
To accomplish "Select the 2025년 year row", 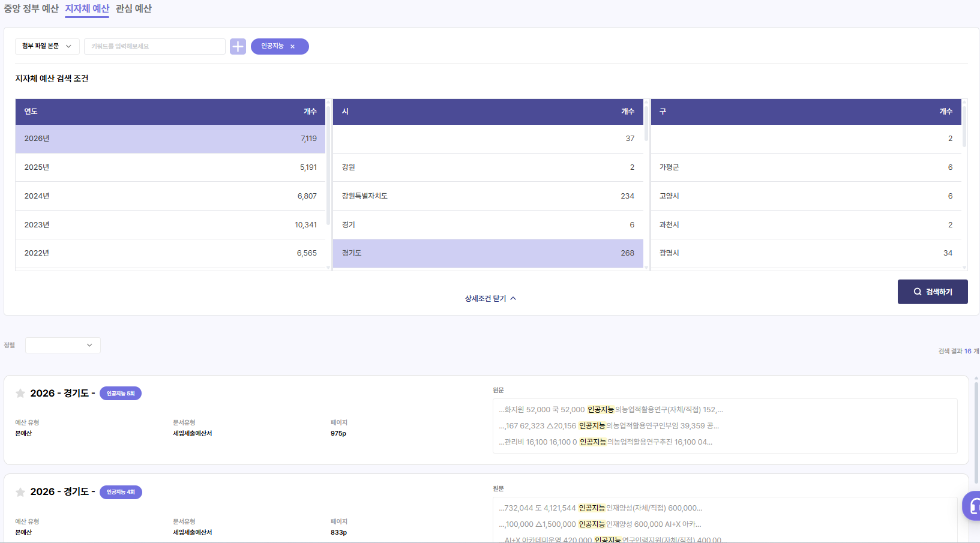I will tap(170, 167).
